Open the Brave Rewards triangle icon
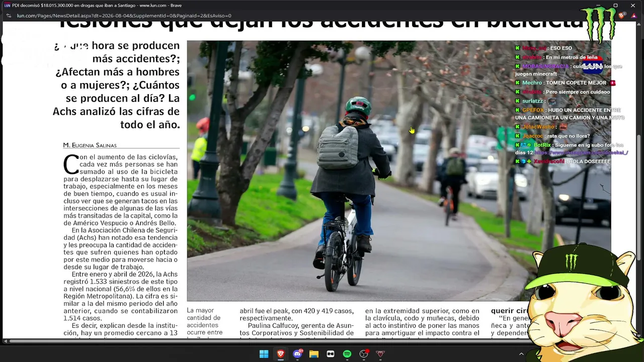This screenshot has height=362, width=644. (633, 16)
